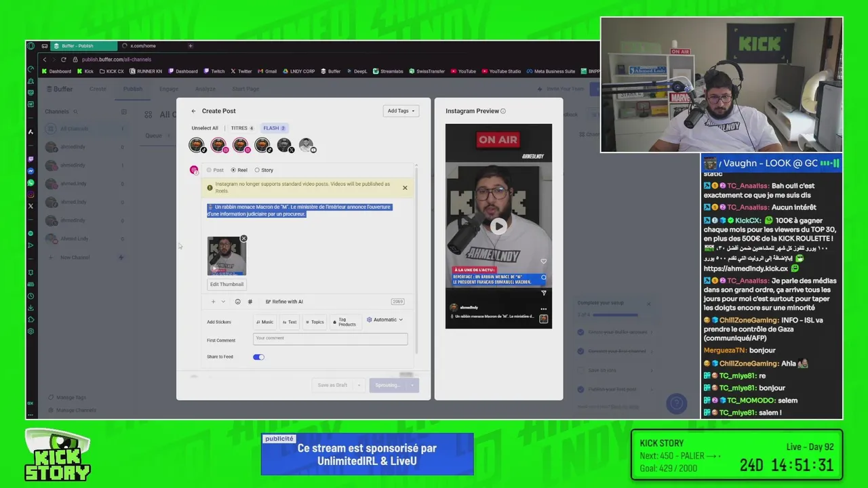868x488 pixels.
Task: Select the TITRES 4 channel group
Action: coord(242,128)
